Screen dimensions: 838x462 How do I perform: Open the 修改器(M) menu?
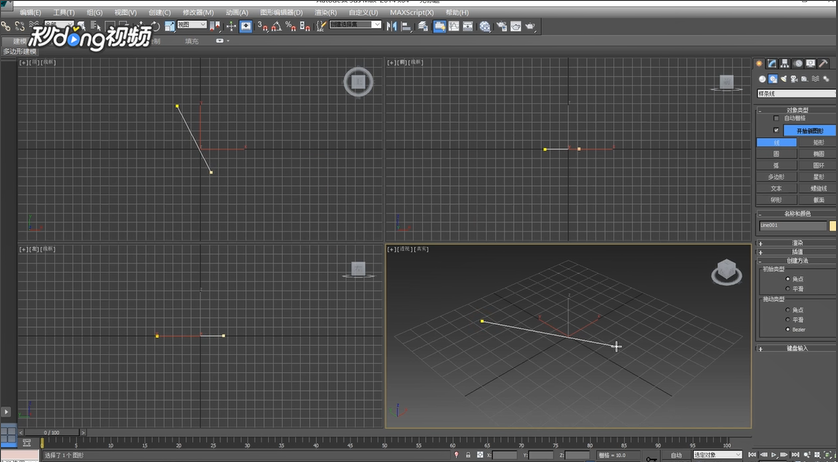198,12
